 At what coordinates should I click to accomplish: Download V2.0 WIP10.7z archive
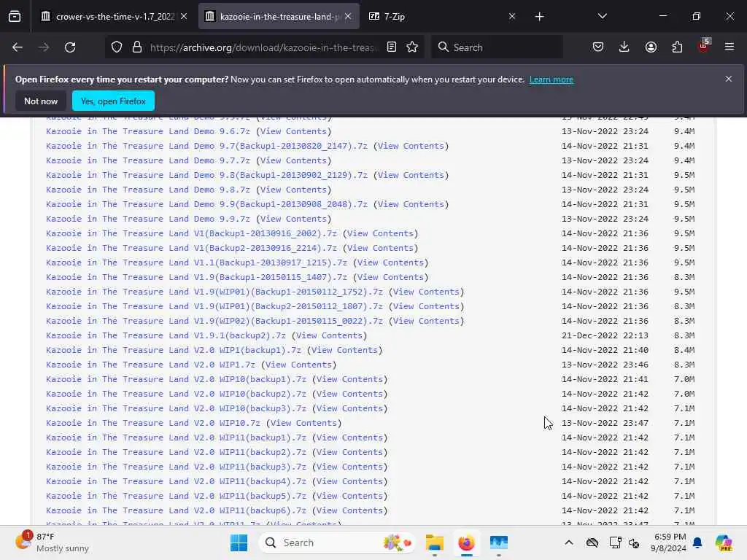[x=153, y=424]
